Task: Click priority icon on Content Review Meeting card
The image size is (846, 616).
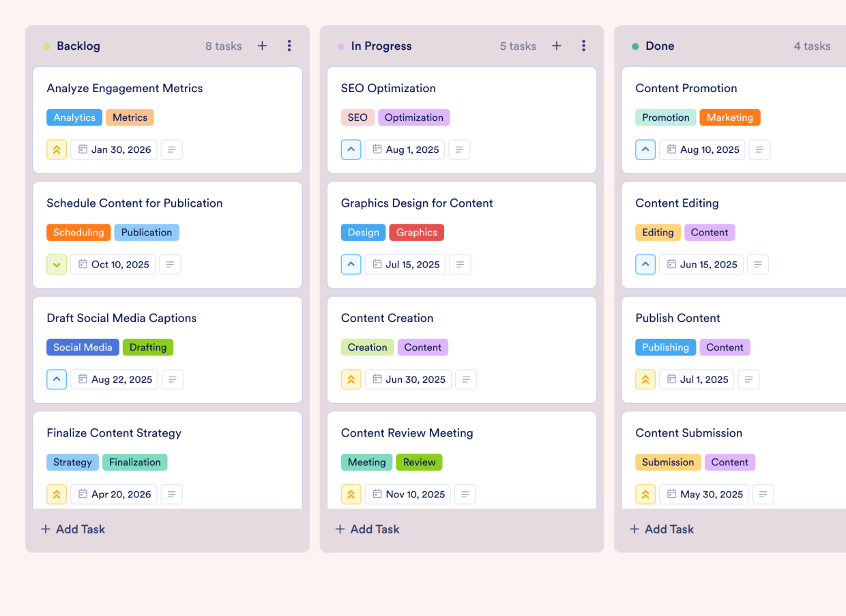Action: pos(351,495)
